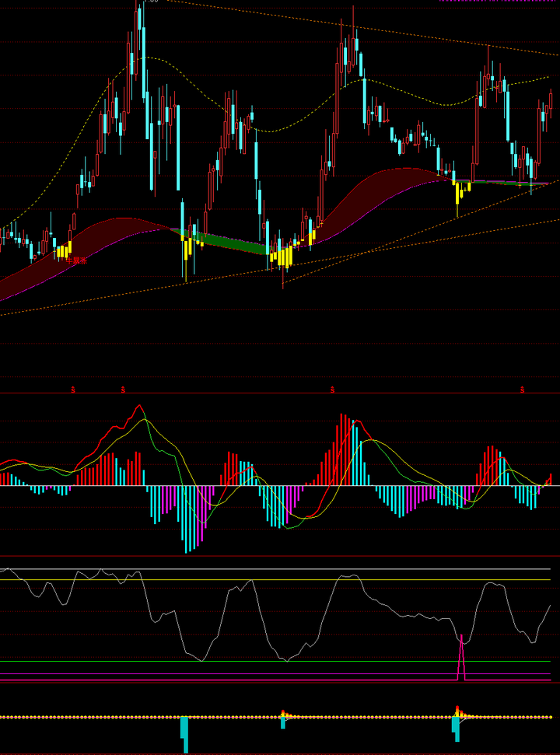Click the rightmost red S signal marker
Viewport: 560px width, 755px height.
pos(523,388)
